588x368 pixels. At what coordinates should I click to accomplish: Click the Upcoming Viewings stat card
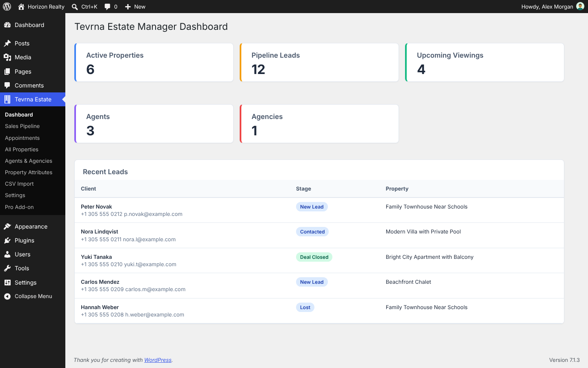tap(485, 63)
